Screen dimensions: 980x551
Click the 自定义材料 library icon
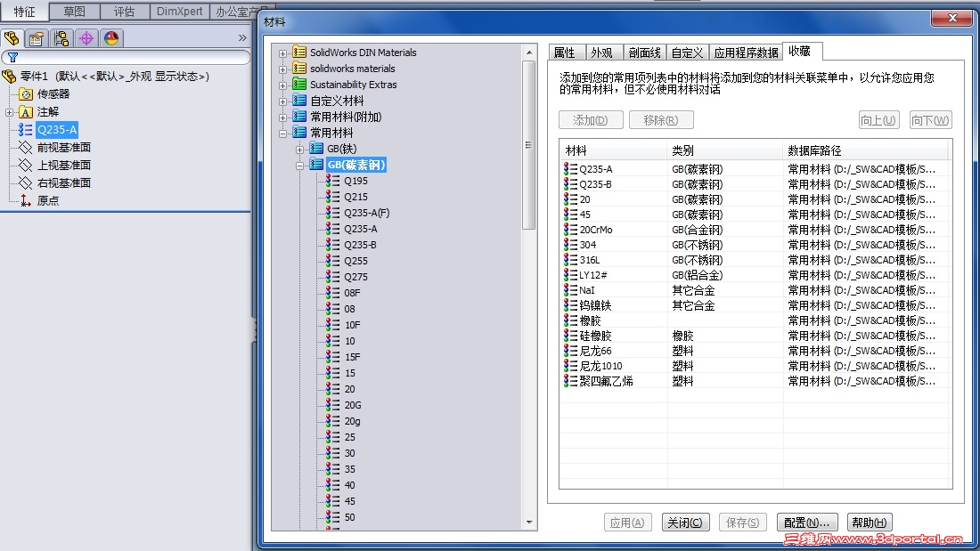coord(299,100)
